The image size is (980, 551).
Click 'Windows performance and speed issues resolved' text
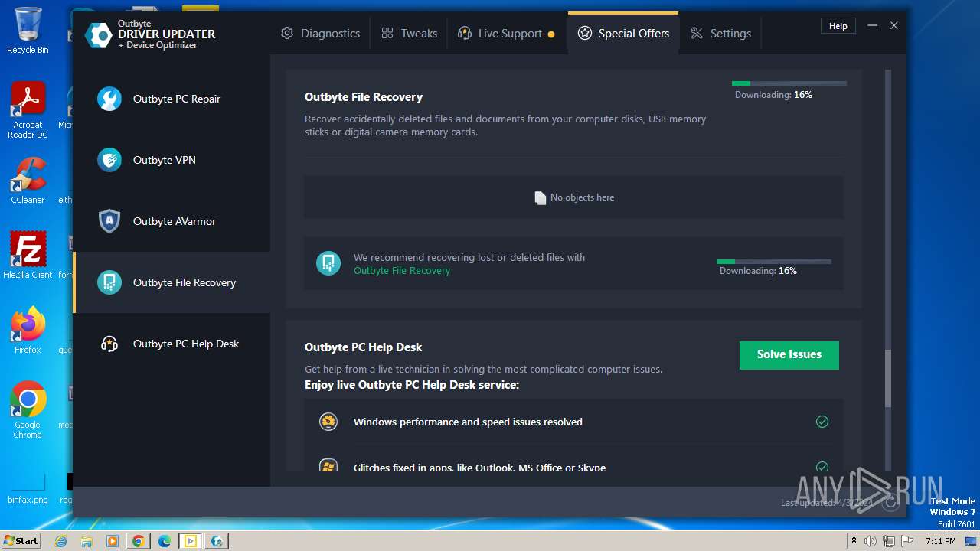[x=468, y=422]
